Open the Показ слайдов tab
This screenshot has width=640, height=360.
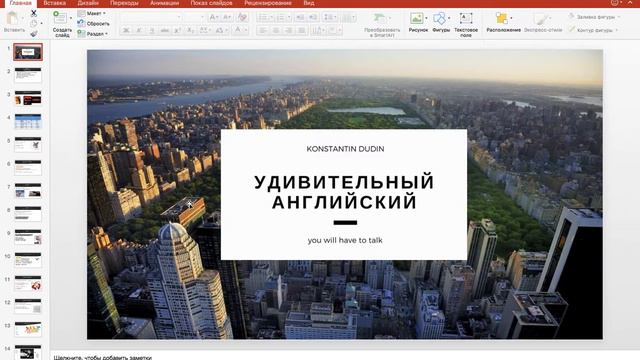click(x=211, y=3)
